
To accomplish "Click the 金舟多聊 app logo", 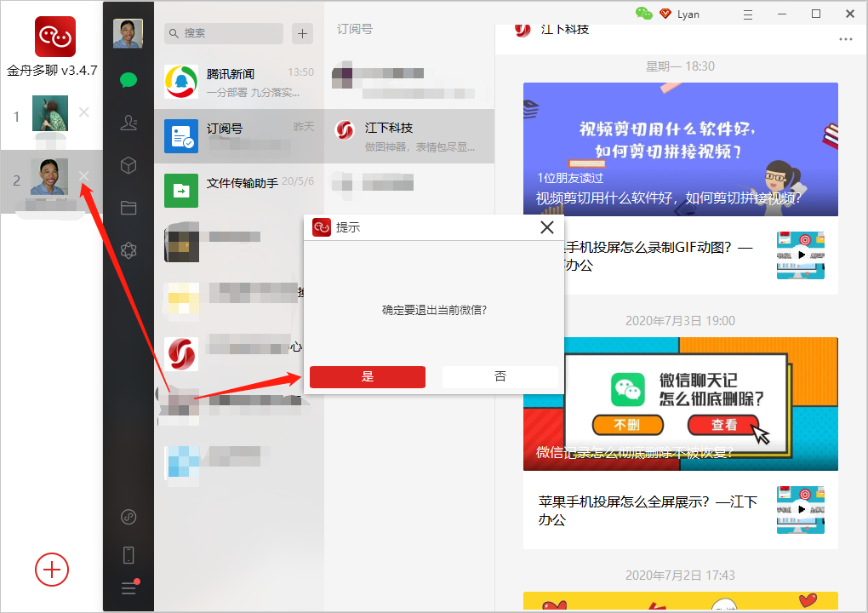I will (54, 37).
